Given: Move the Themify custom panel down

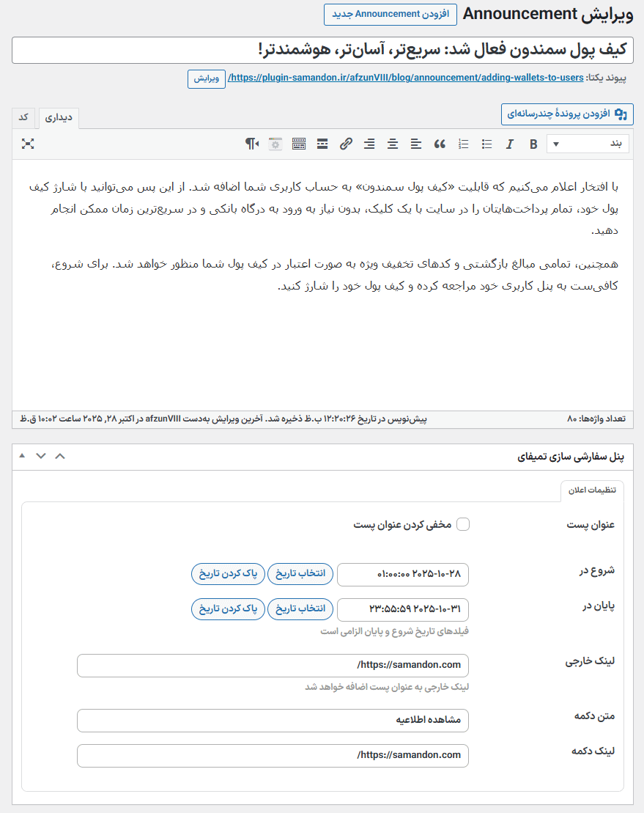Looking at the screenshot, I should pos(41,456).
